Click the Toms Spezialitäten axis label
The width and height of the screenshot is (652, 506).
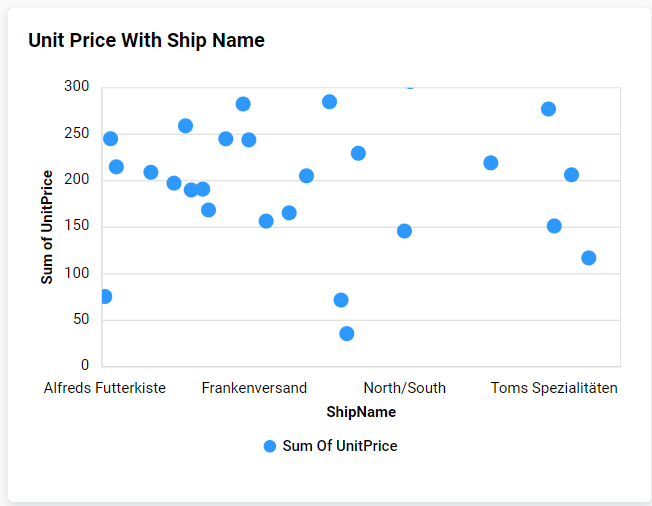click(554, 388)
